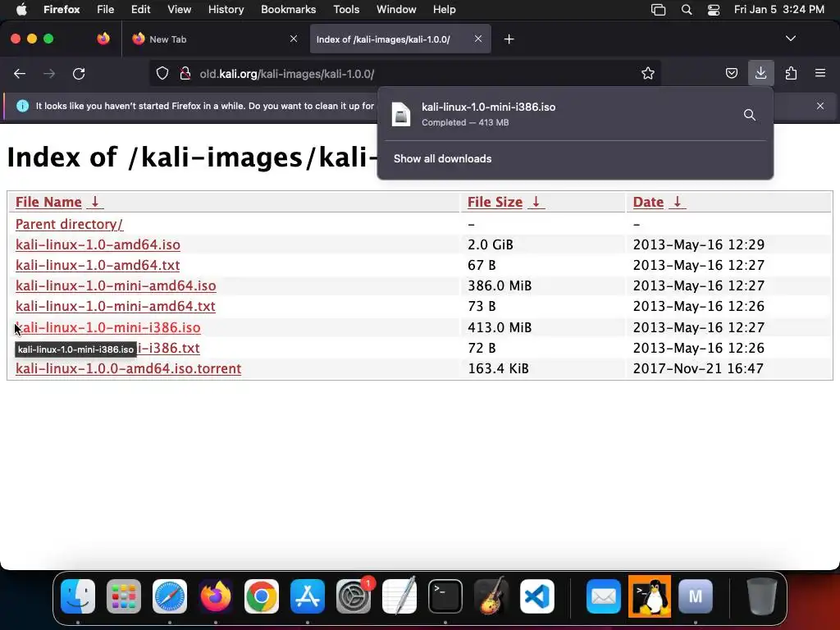Open the Extensions puzzle icon
This screenshot has height=630, width=840.
tap(791, 73)
